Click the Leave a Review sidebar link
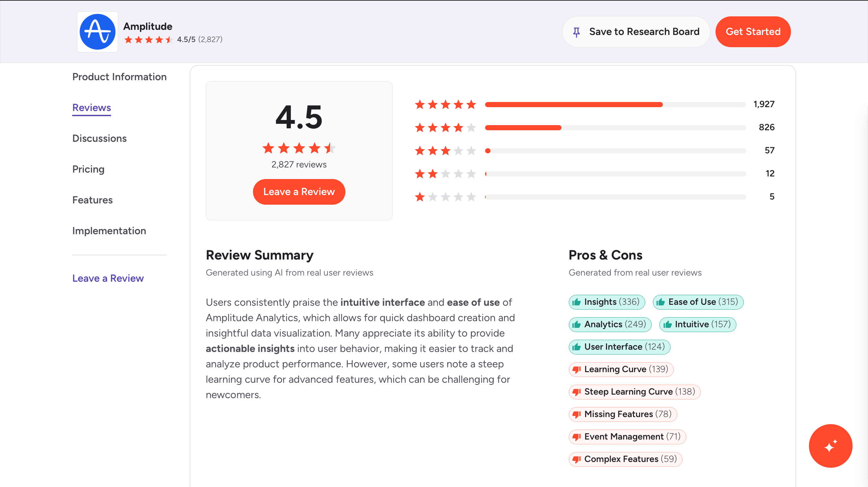This screenshot has height=487, width=868. (x=108, y=278)
